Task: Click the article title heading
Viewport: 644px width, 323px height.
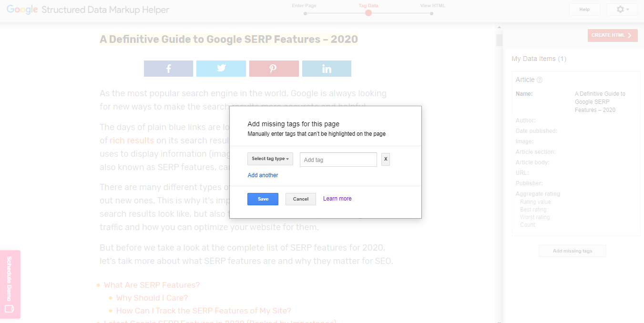Action: [x=229, y=39]
